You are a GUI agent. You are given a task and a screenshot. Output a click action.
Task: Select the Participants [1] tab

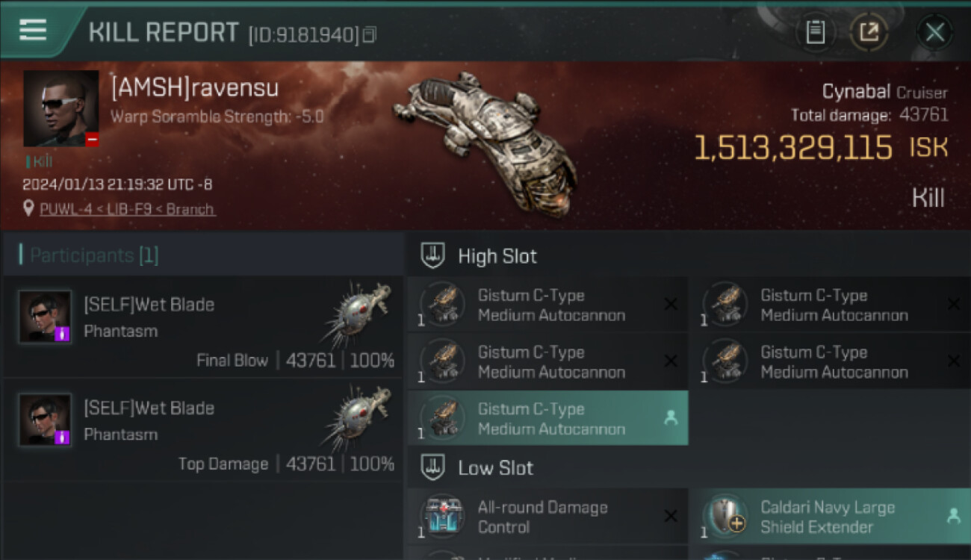click(x=88, y=255)
